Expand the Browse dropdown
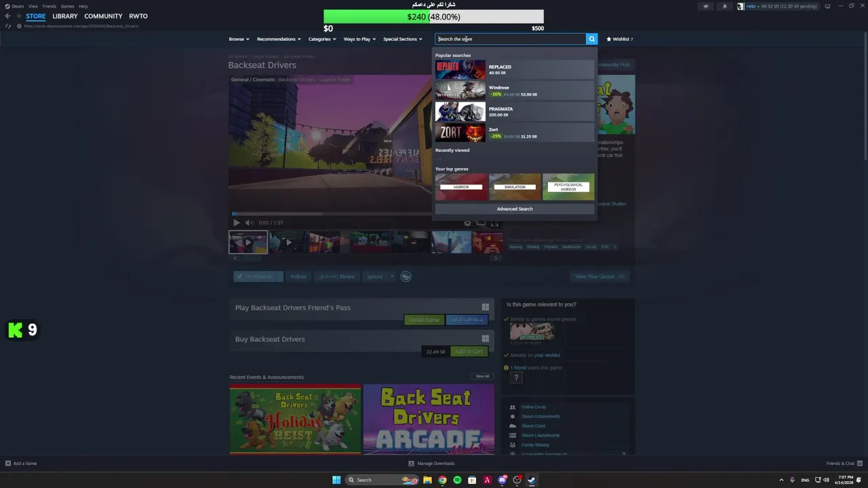 point(239,39)
